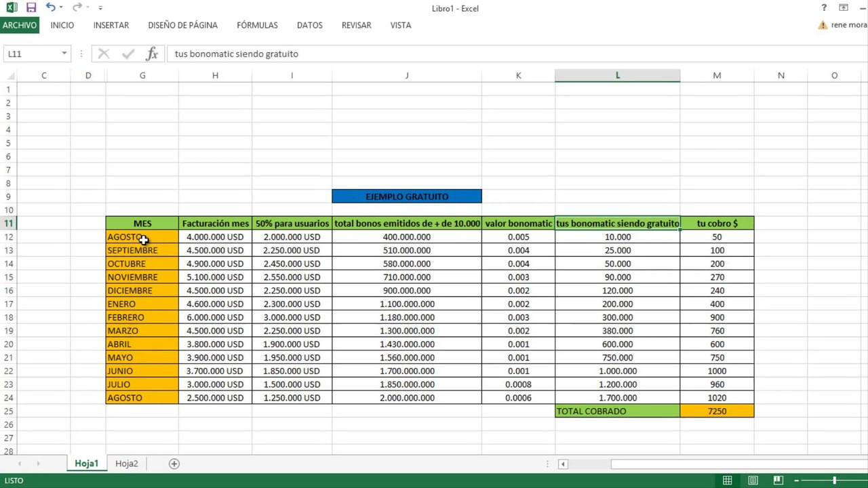
Task: Select the FEBRERO month cell
Action: tap(142, 317)
